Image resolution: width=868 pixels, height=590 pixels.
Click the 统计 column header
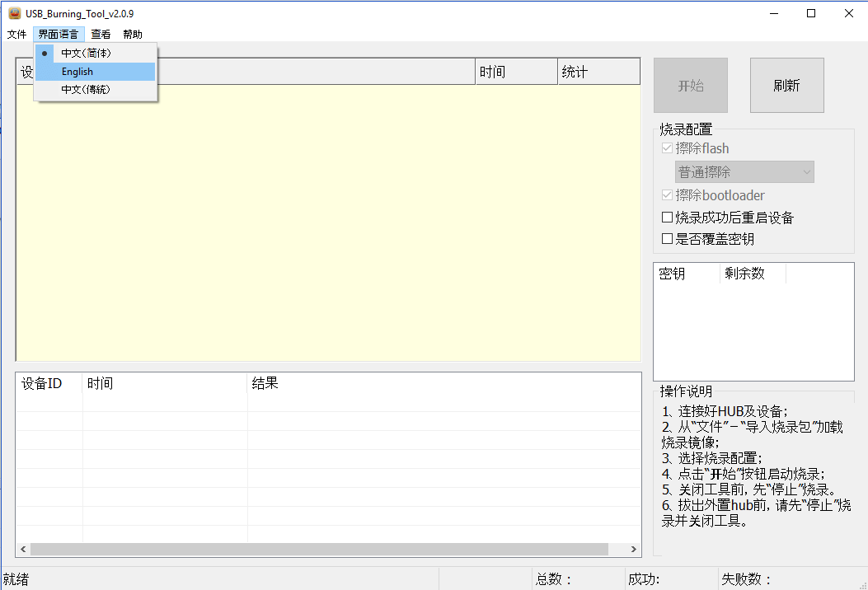coord(599,72)
